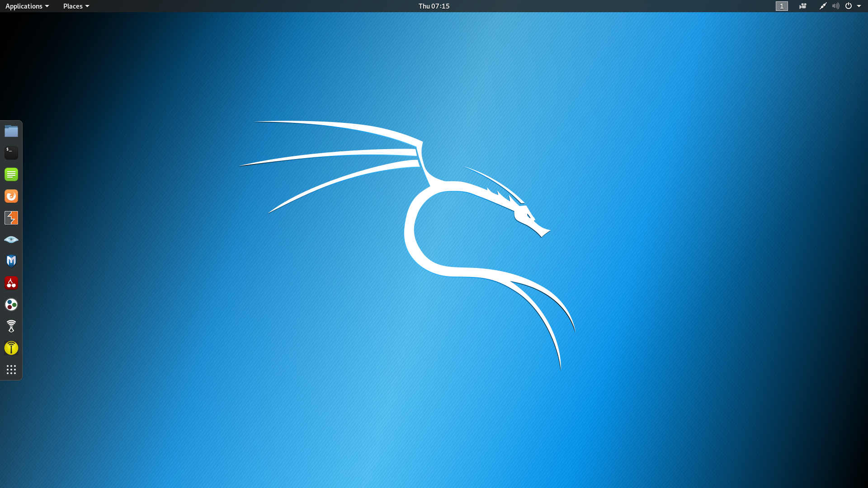
Task: Open Burp Suite security tool
Action: pos(11,217)
